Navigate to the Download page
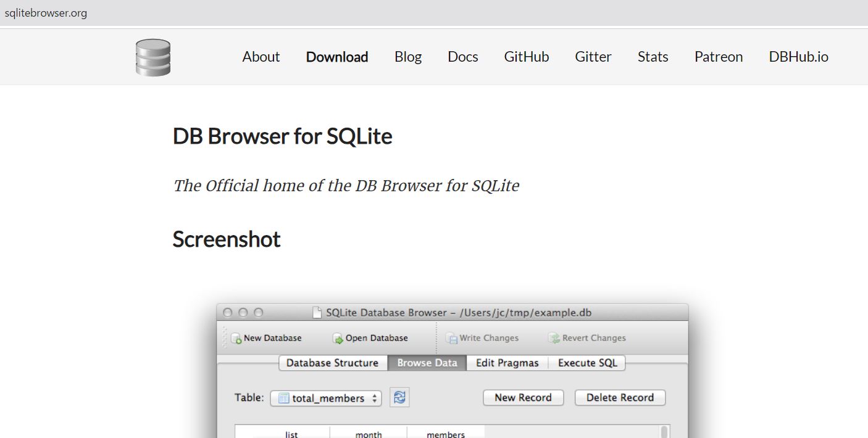 tap(337, 57)
